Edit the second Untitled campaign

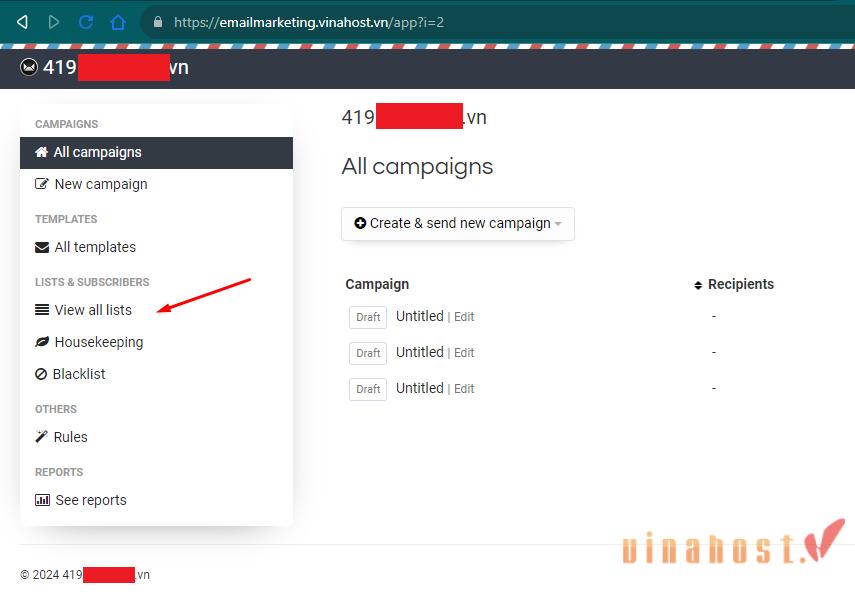click(x=464, y=353)
